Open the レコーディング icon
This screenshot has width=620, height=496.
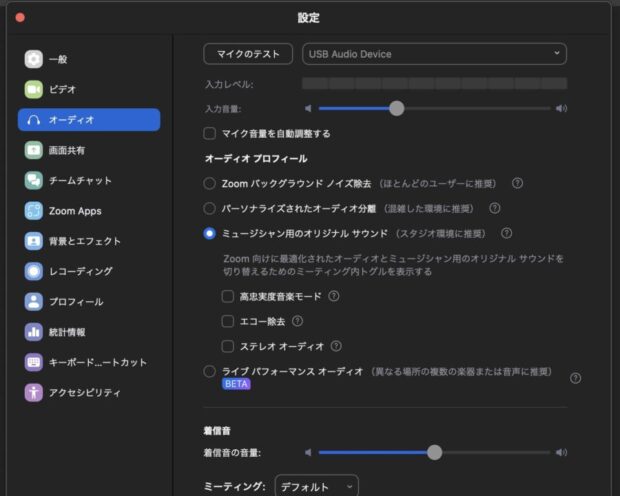34,271
